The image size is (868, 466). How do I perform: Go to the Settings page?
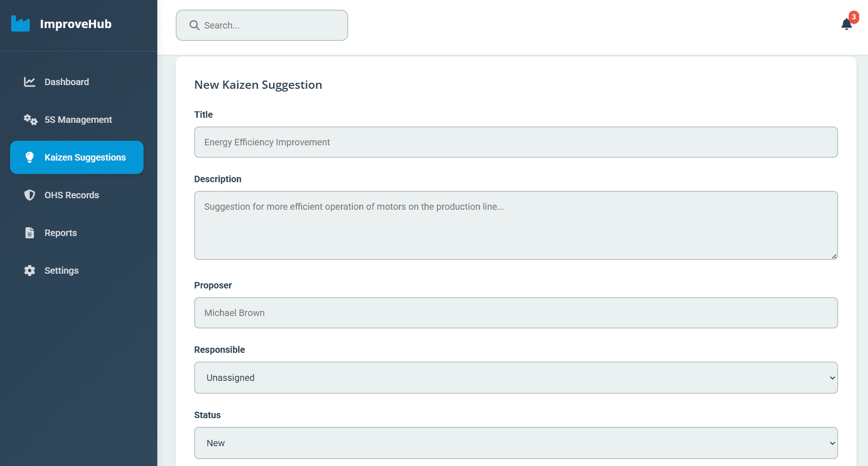click(61, 270)
